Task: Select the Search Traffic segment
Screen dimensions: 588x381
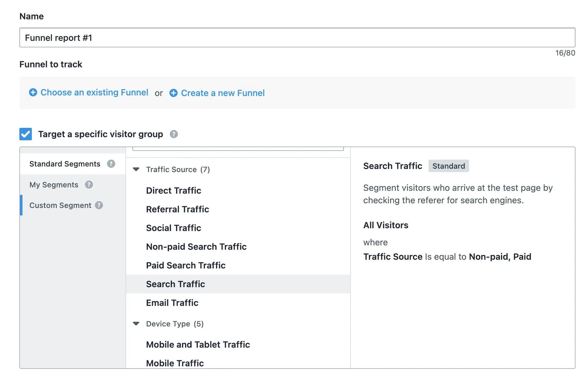Action: 175,284
